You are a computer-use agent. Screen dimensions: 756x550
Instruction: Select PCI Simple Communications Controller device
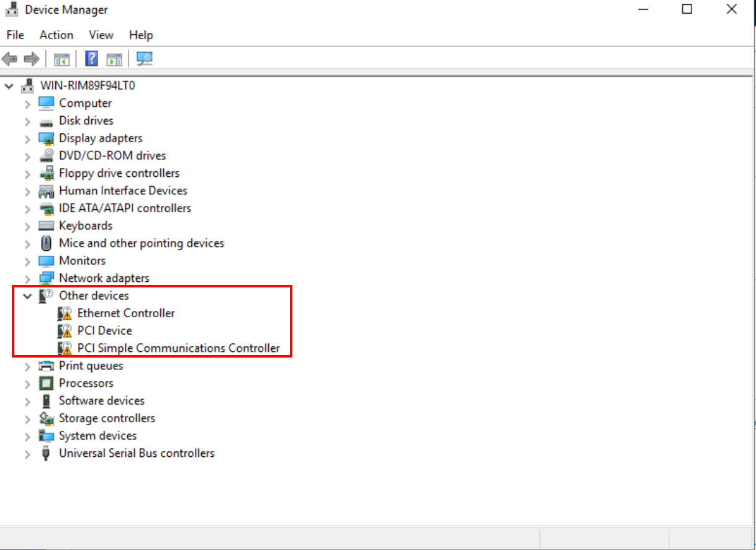click(178, 348)
